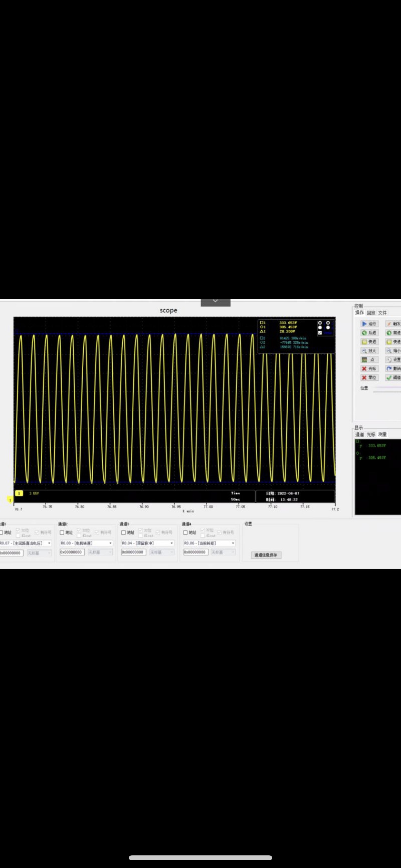The width and height of the screenshot is (401, 868).
Task: Click the 通道信息保存 save button
Action: [x=266, y=555]
